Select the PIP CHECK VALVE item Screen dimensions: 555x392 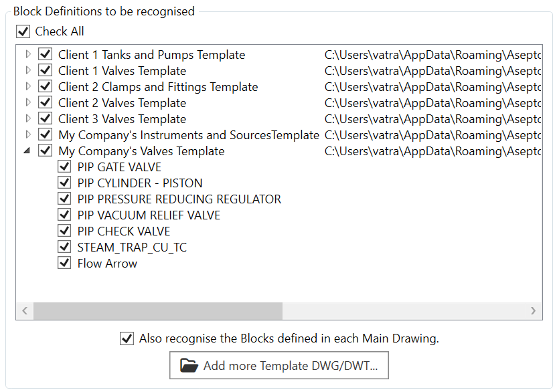tap(124, 231)
